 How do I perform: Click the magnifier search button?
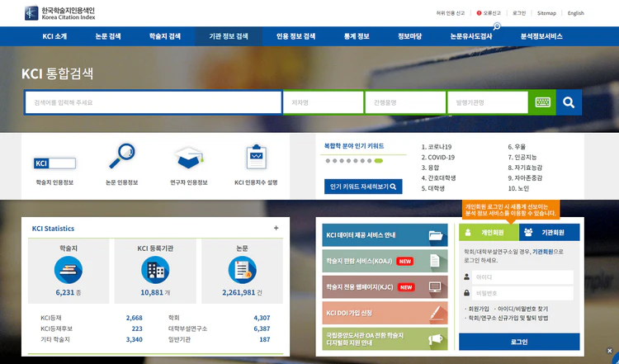569,102
